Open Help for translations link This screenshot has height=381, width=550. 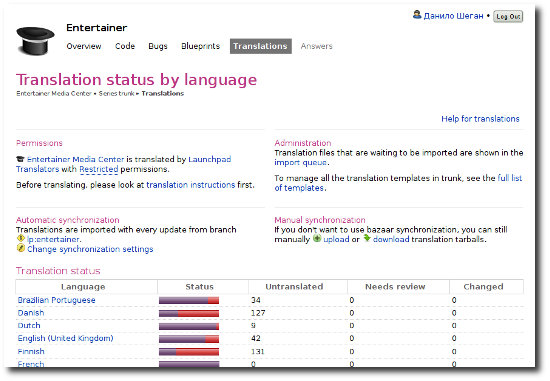coord(480,119)
